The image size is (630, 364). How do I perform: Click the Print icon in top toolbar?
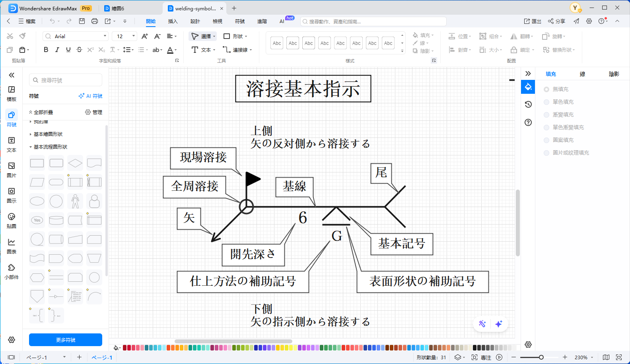click(95, 21)
